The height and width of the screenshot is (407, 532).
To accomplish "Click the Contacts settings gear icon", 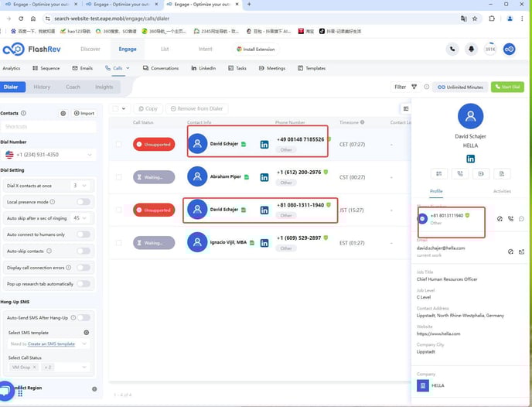I will tap(63, 114).
